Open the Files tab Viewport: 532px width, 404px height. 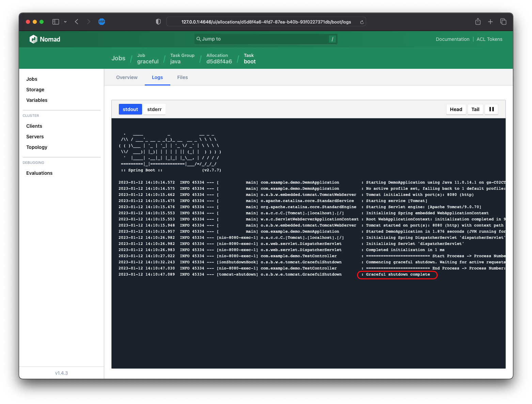point(182,77)
